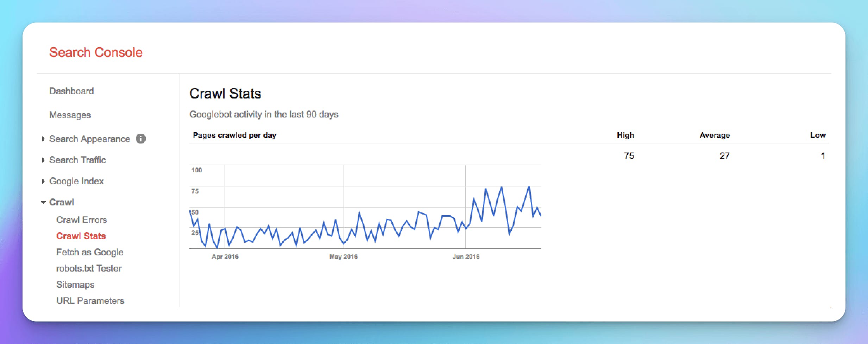Expand the Search Appearance arrow

tap(43, 139)
